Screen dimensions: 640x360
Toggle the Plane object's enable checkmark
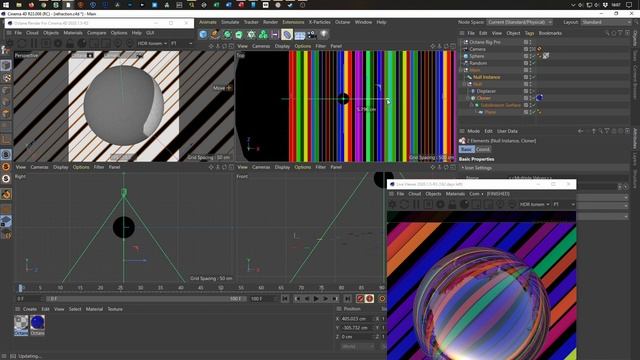[x=534, y=112]
